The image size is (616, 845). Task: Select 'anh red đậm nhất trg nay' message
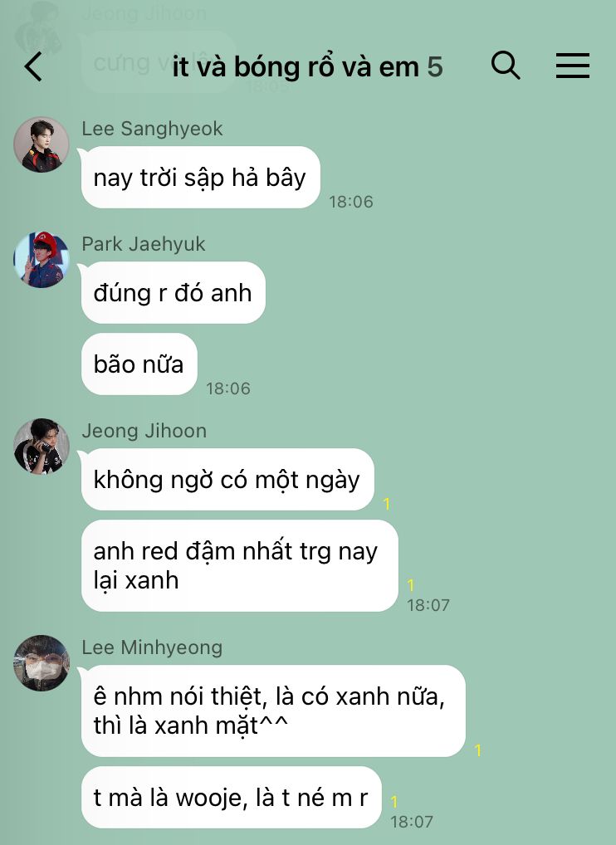tap(239, 565)
